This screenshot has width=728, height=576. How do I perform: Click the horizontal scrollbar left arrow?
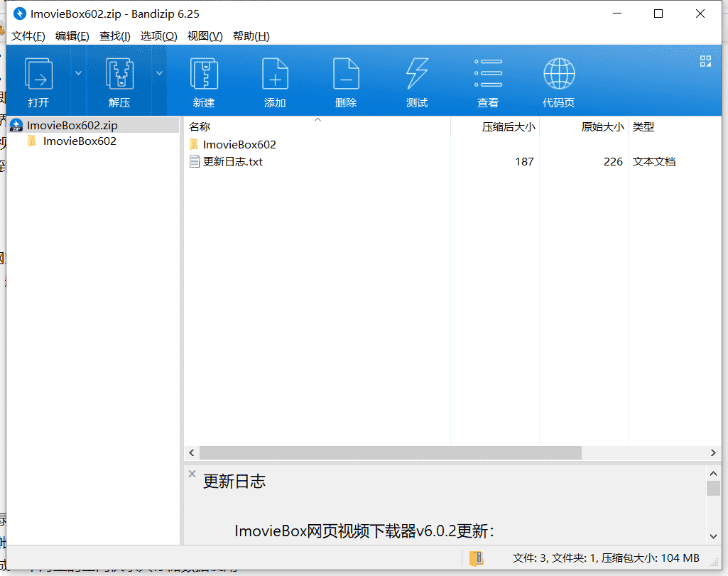(192, 452)
